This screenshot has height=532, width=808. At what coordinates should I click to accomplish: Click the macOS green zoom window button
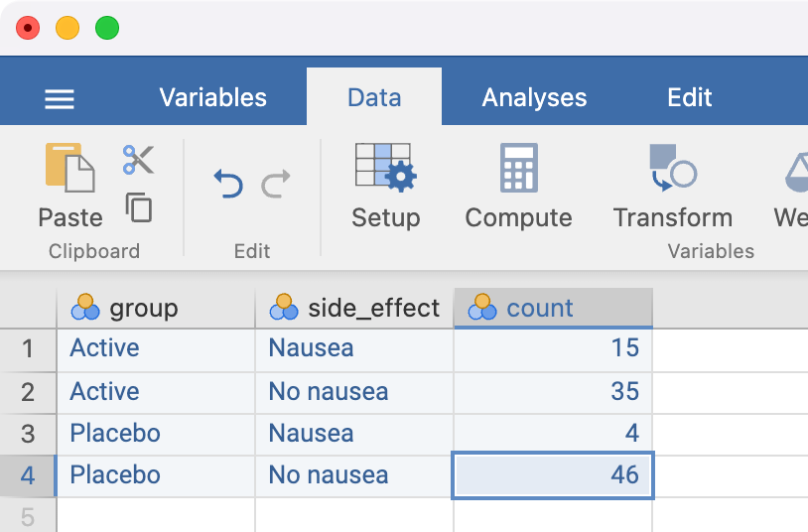tap(107, 28)
